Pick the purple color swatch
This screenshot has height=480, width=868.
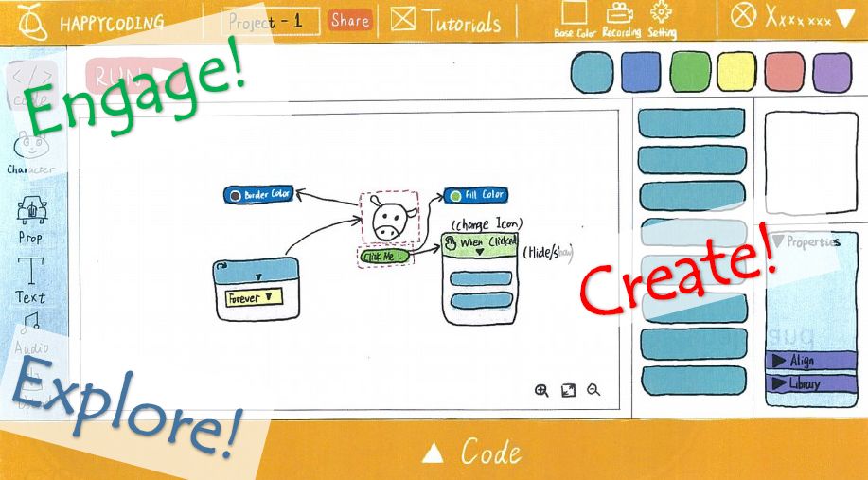832,73
